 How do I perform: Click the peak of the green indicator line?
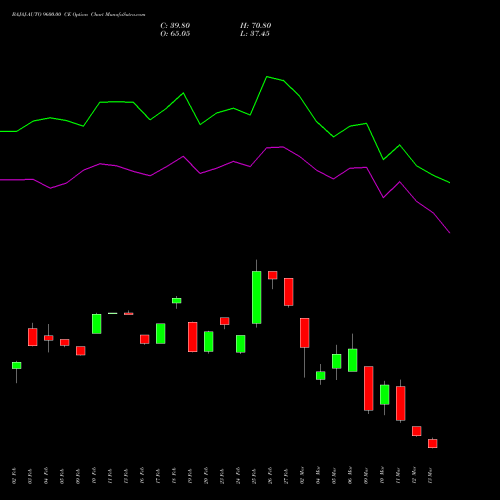coord(267,77)
